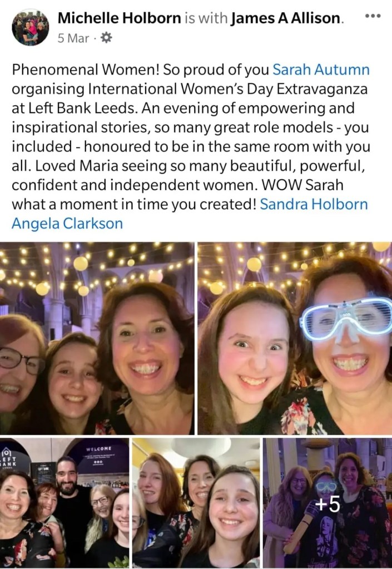Open the tagged Sandra Holborn profile
The width and height of the screenshot is (392, 569).
click(314, 204)
